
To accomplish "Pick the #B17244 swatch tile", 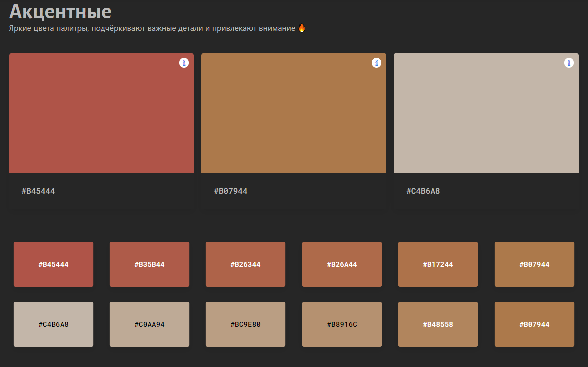I will pos(438,264).
